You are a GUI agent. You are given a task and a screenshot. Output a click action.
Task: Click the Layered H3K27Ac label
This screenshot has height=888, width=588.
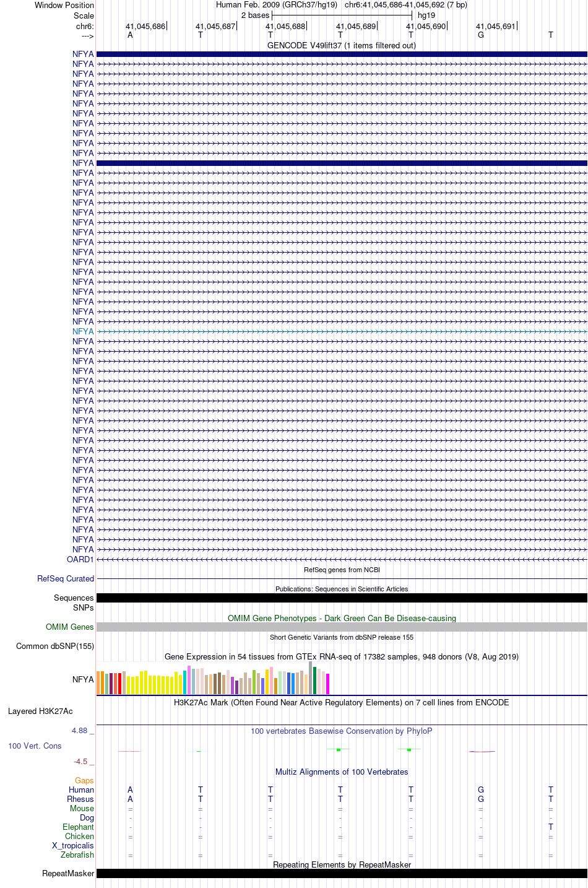40,711
